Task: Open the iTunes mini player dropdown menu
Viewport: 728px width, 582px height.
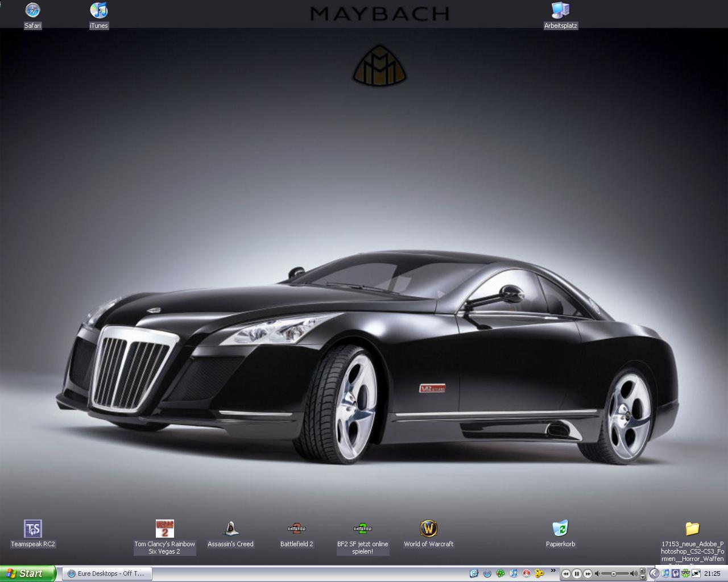Action: (643, 577)
